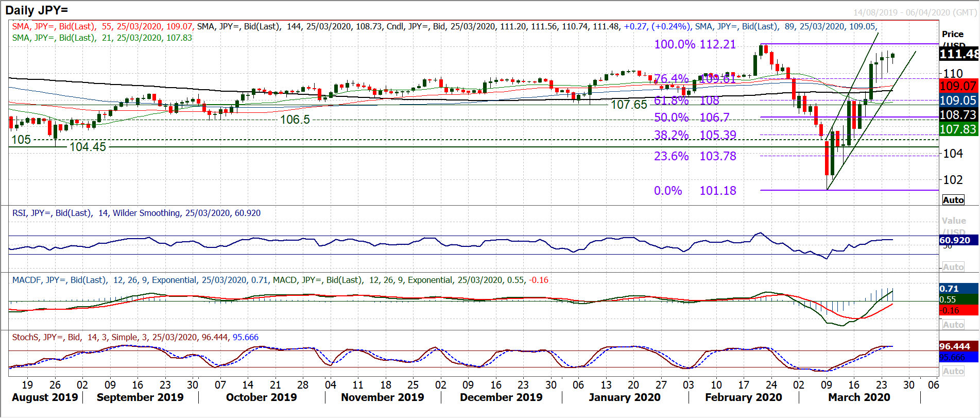
Task: Click September 2019 on the time axis
Action: point(140,397)
